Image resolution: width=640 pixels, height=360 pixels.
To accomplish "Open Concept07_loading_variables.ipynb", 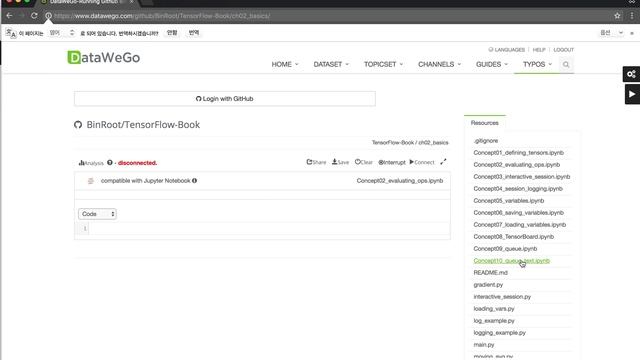I will pyautogui.click(x=520, y=224).
